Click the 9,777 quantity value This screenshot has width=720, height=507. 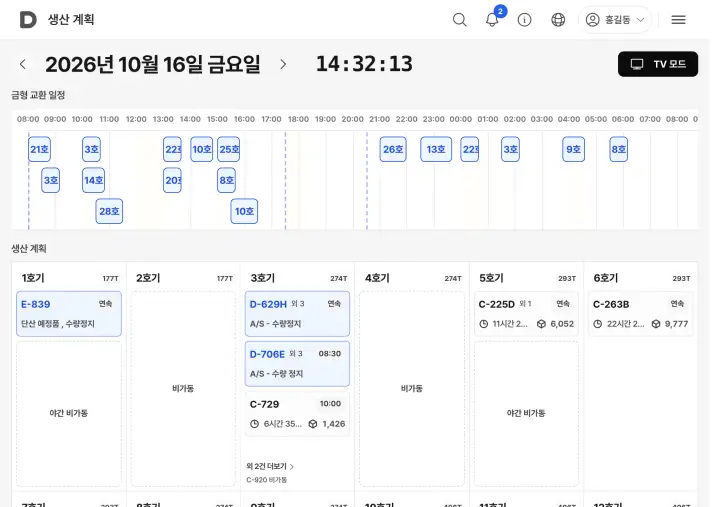pyautogui.click(x=676, y=324)
